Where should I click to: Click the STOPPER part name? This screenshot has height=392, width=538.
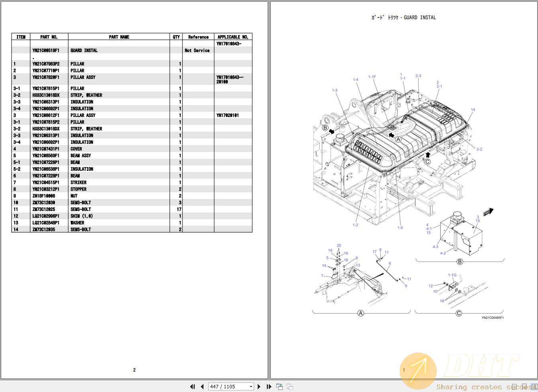point(78,189)
